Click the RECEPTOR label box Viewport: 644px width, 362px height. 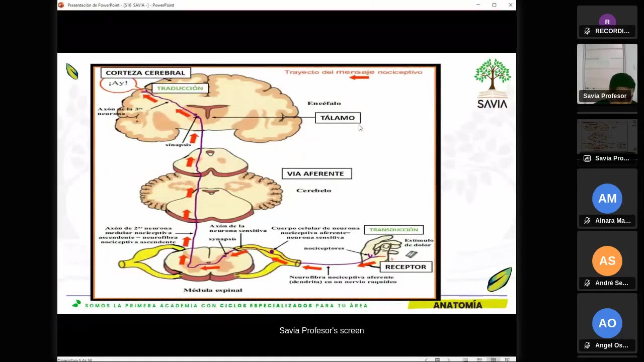(x=406, y=267)
